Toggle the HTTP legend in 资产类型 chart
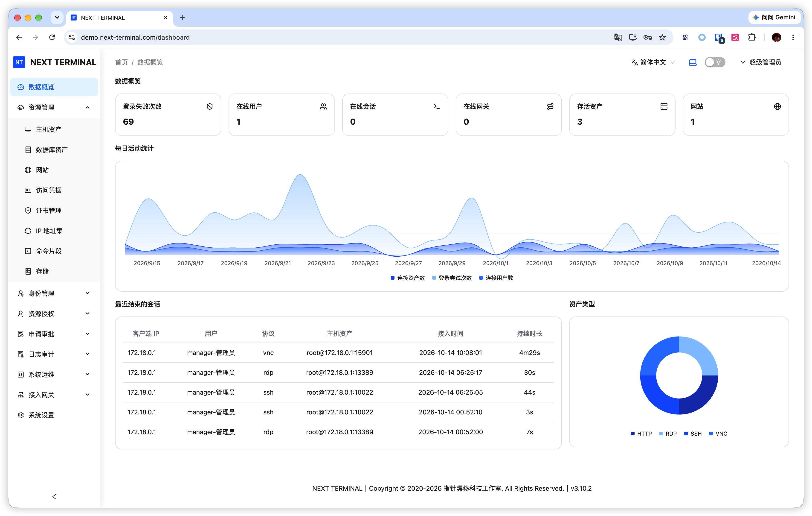 [x=641, y=433]
